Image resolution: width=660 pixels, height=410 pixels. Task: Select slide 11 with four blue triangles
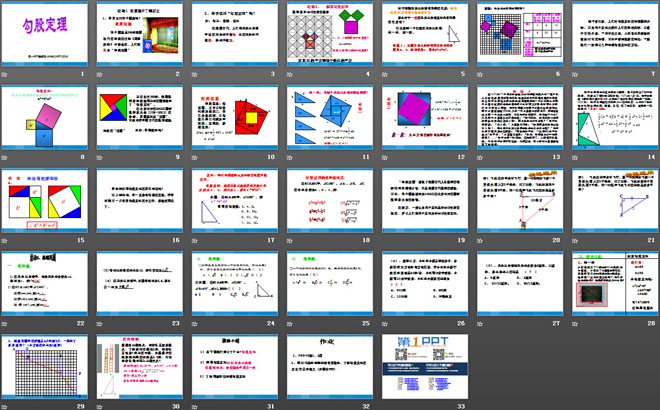point(330,117)
